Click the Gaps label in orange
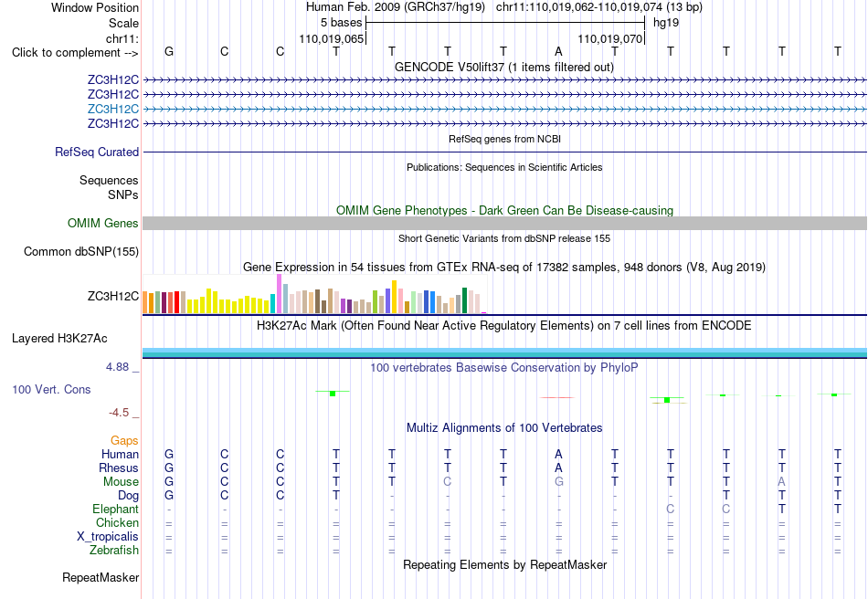 pyautogui.click(x=124, y=440)
